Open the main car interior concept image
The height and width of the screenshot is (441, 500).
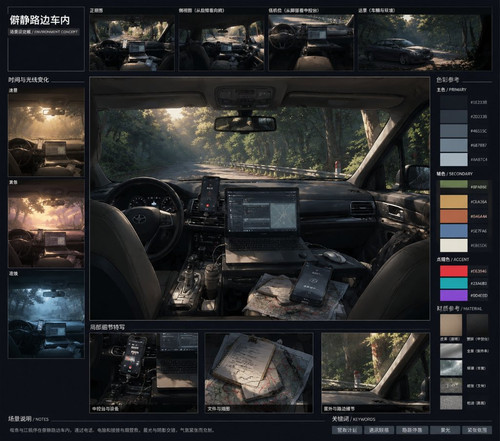tap(260, 199)
